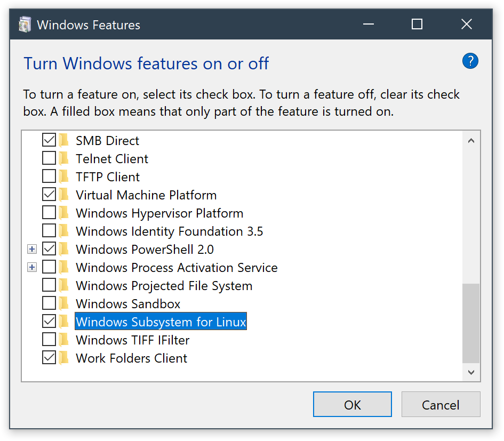Select the SMB Direct list entry
The image size is (504, 441).
[107, 140]
